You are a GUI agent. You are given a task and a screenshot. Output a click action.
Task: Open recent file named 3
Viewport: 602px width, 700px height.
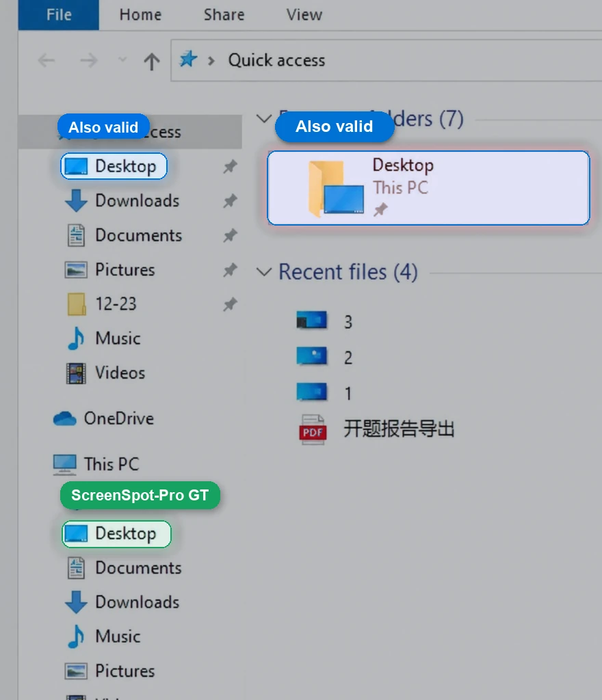(325, 321)
